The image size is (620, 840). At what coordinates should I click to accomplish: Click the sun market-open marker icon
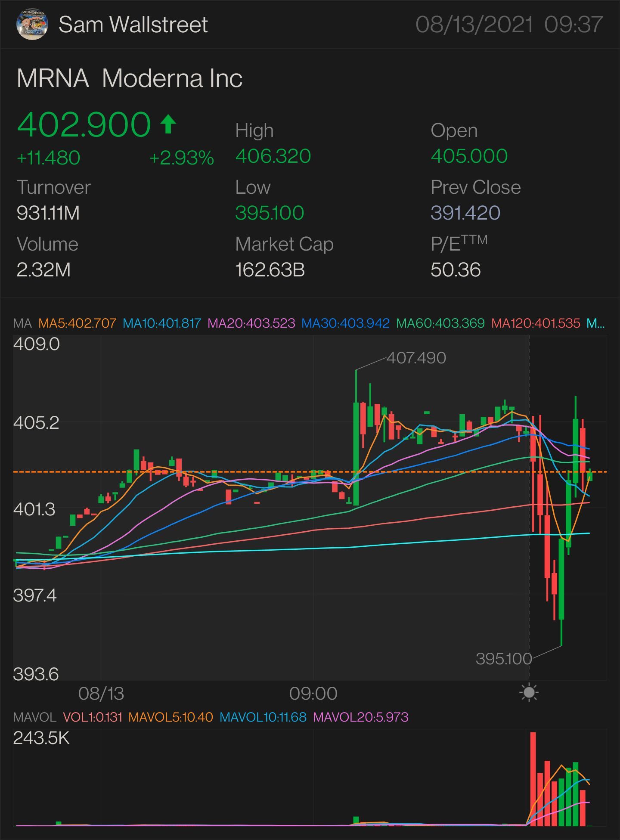(x=529, y=693)
